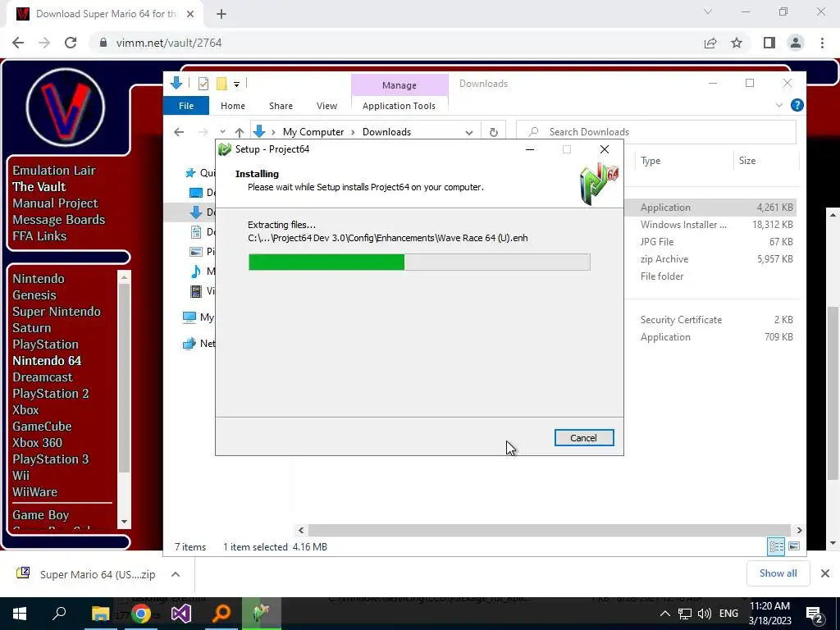The height and width of the screenshot is (630, 840).
Task: Open the Windows Start menu
Action: coord(20,614)
